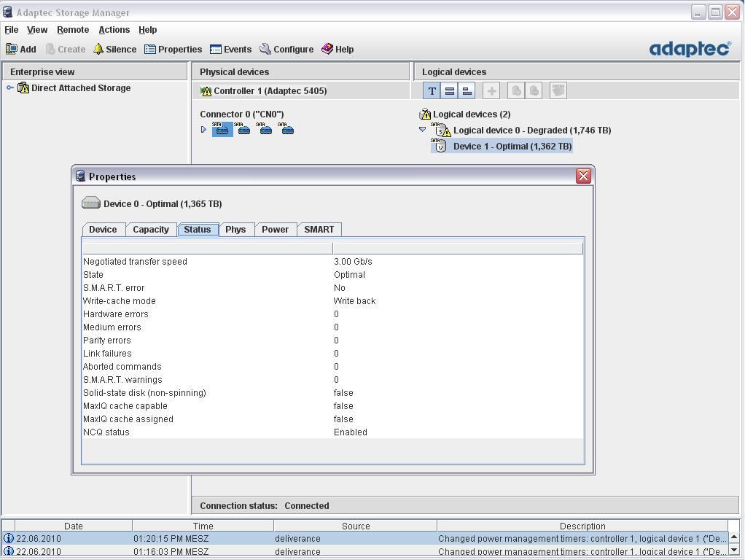745x560 pixels.
Task: Click the Connection status Connected bar
Action: coord(465,506)
